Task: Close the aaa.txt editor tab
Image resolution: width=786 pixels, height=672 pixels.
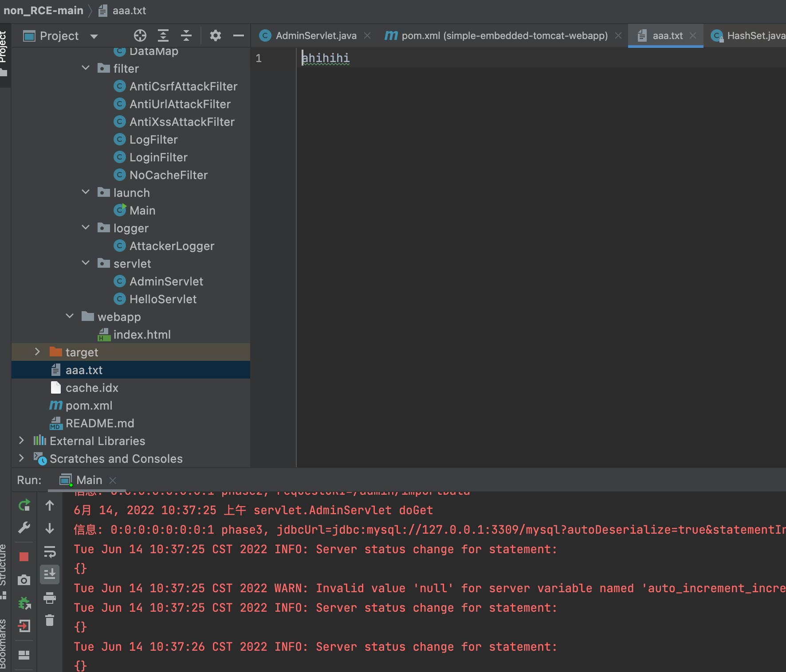Action: click(x=693, y=35)
